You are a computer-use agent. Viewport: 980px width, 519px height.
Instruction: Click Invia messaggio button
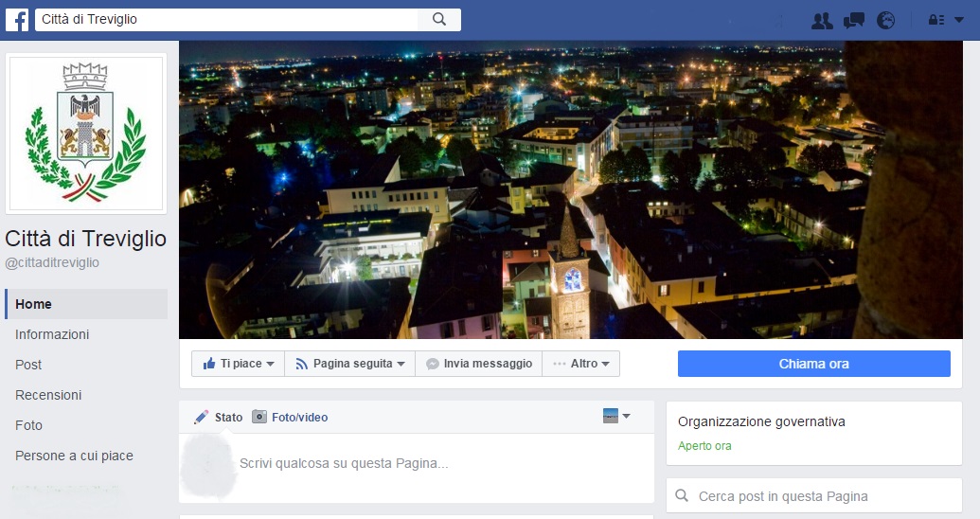coord(479,364)
